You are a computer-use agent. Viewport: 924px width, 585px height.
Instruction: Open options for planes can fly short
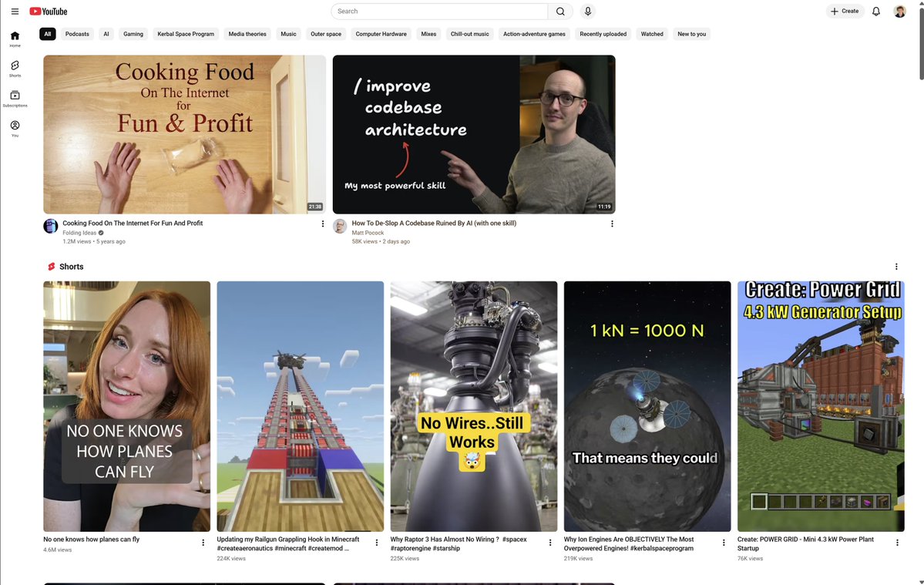(203, 543)
